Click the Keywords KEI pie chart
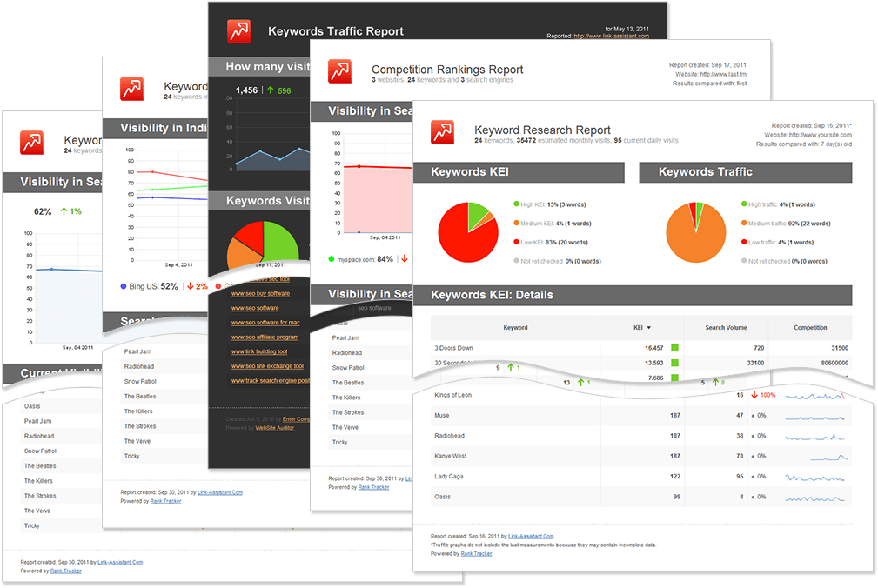Image resolution: width=878 pixels, height=588 pixels. click(x=468, y=232)
